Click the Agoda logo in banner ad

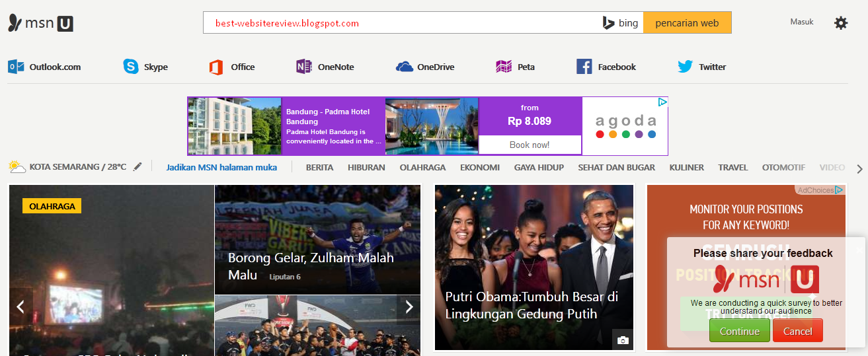(625, 126)
